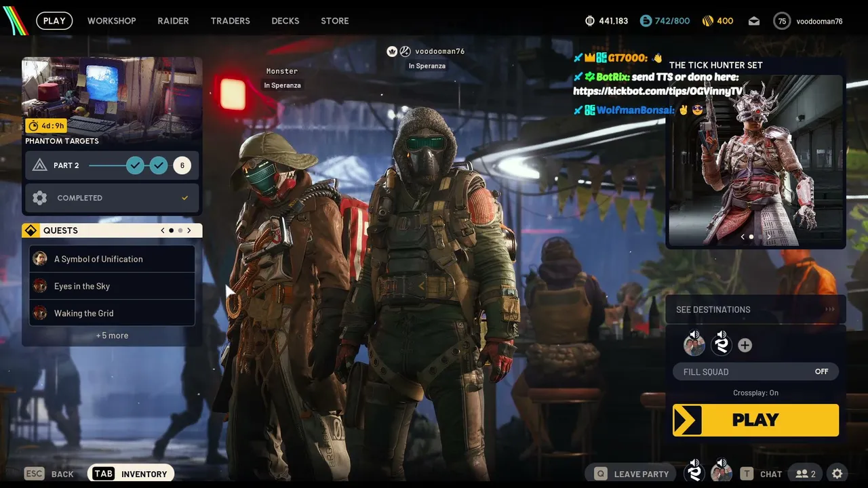Expand the +5 more quests link
868x488 pixels.
pyautogui.click(x=112, y=335)
